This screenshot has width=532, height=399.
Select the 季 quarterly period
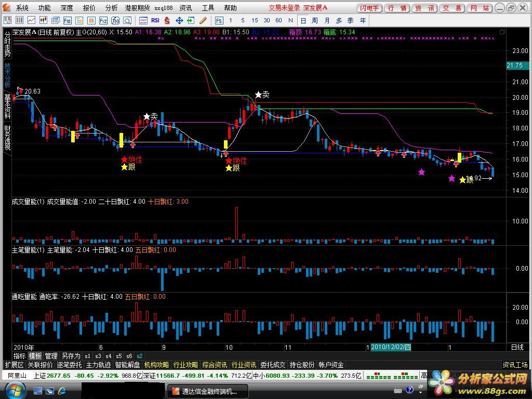351,20
